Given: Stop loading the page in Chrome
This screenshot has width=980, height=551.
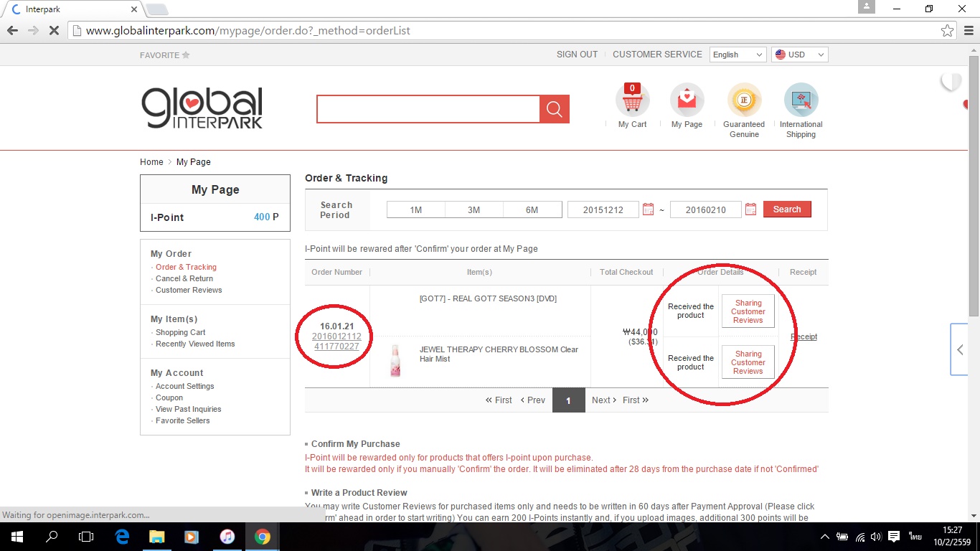Looking at the screenshot, I should click(55, 31).
